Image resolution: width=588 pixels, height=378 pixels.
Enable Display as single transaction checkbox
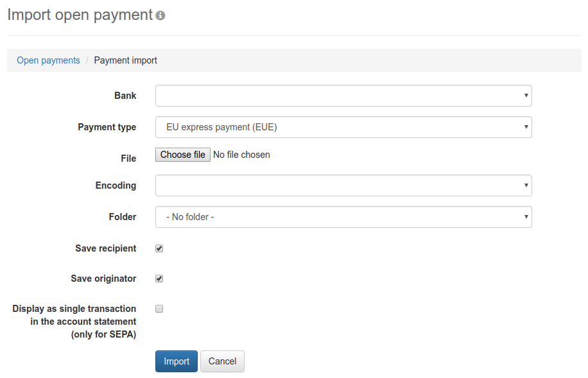(x=159, y=309)
